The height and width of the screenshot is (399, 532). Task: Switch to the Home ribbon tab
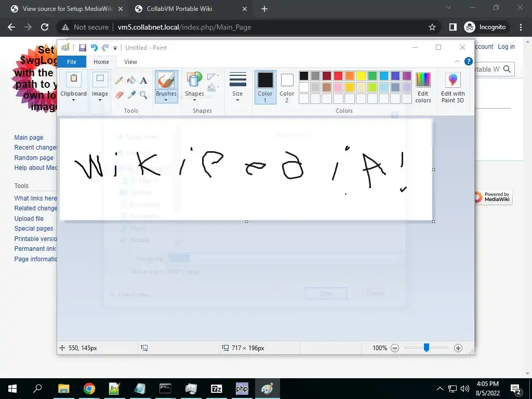[x=101, y=62]
